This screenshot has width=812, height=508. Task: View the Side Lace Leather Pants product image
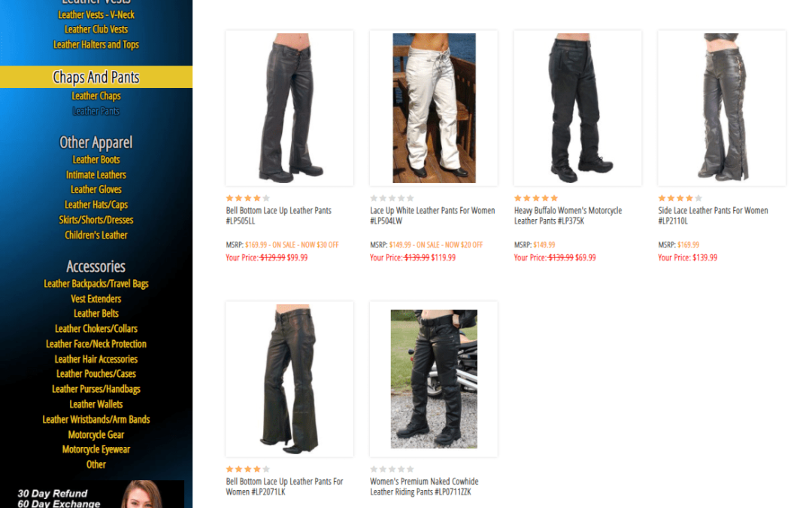tap(721, 108)
